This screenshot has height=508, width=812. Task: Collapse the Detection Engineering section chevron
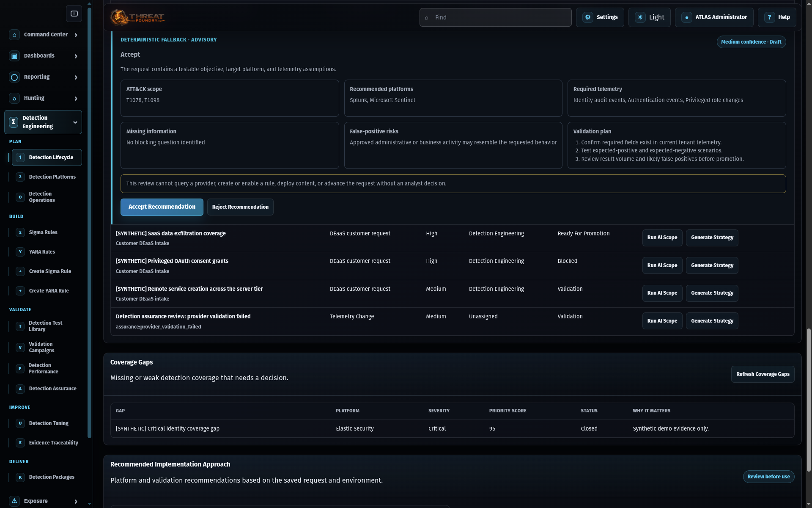(75, 122)
